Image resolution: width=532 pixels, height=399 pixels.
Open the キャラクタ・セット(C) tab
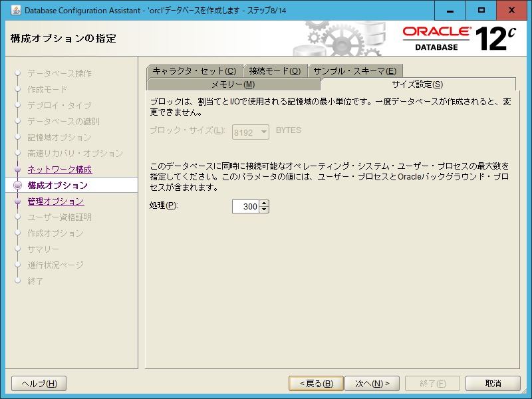click(194, 71)
